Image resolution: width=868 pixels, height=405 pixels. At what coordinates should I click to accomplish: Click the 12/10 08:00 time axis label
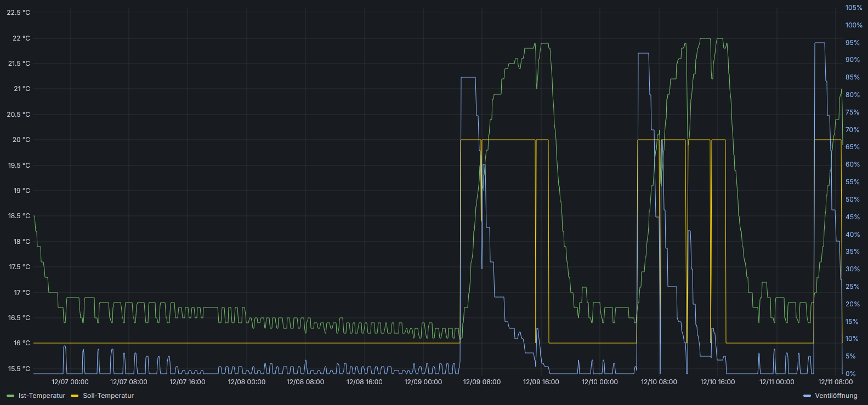click(659, 382)
